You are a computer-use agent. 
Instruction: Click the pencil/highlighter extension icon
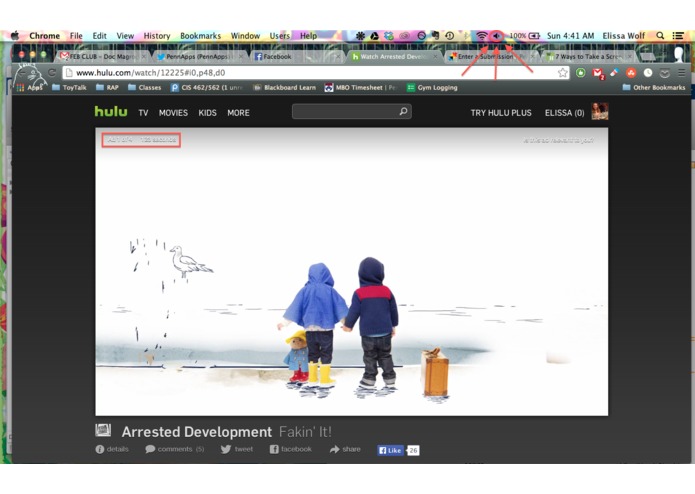tap(614, 73)
